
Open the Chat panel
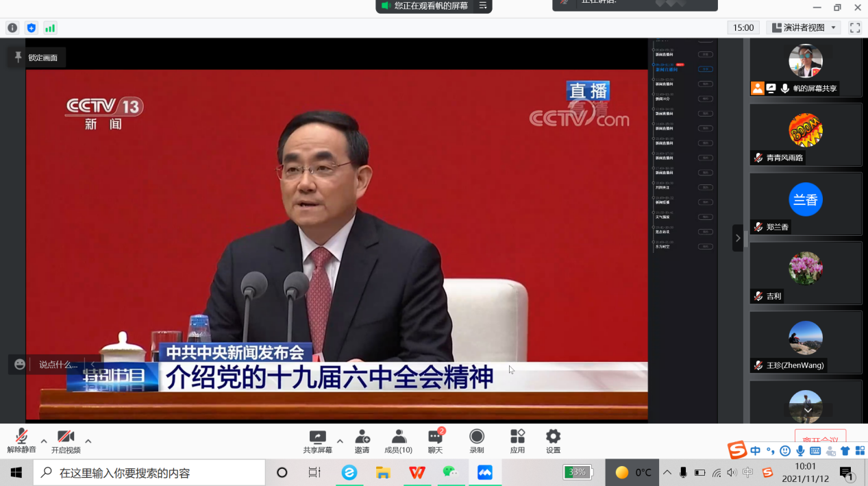click(x=435, y=441)
